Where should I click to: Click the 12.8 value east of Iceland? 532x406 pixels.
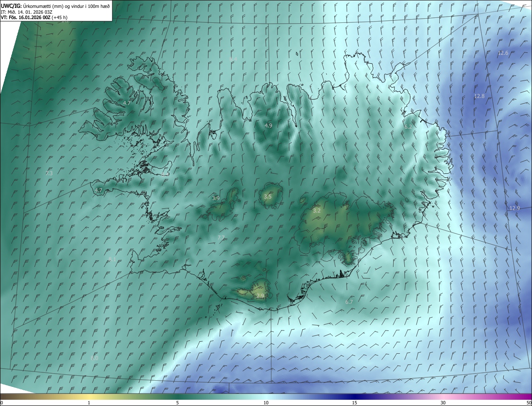pos(479,96)
